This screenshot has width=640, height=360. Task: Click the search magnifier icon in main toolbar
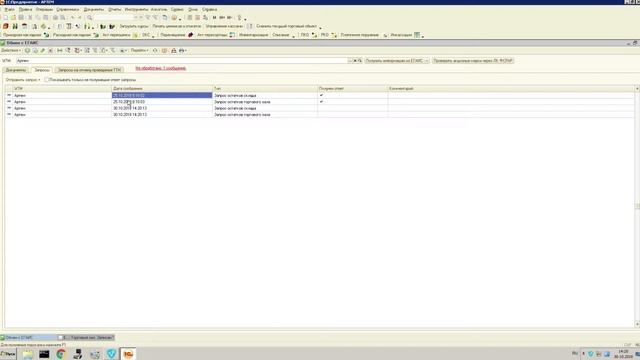click(89, 18)
